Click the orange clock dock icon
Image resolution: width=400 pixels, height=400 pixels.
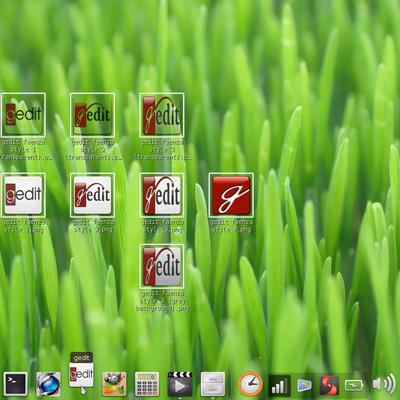point(250,384)
